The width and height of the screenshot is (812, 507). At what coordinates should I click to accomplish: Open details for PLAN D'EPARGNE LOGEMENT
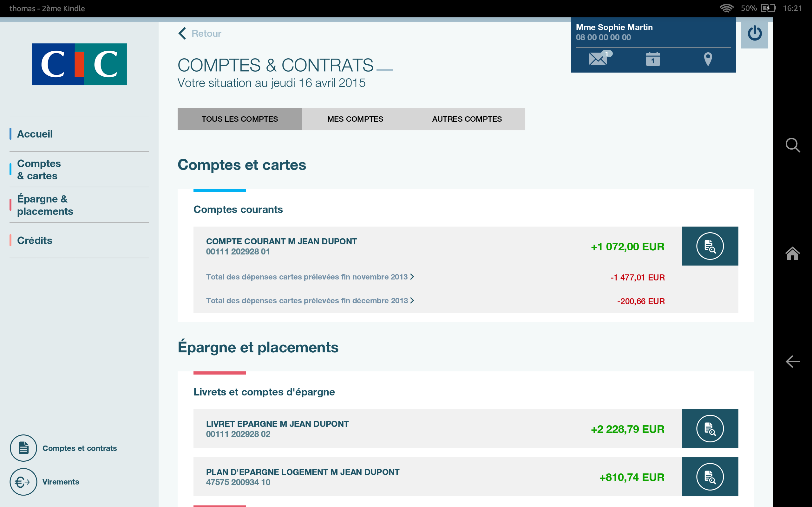coord(710,477)
